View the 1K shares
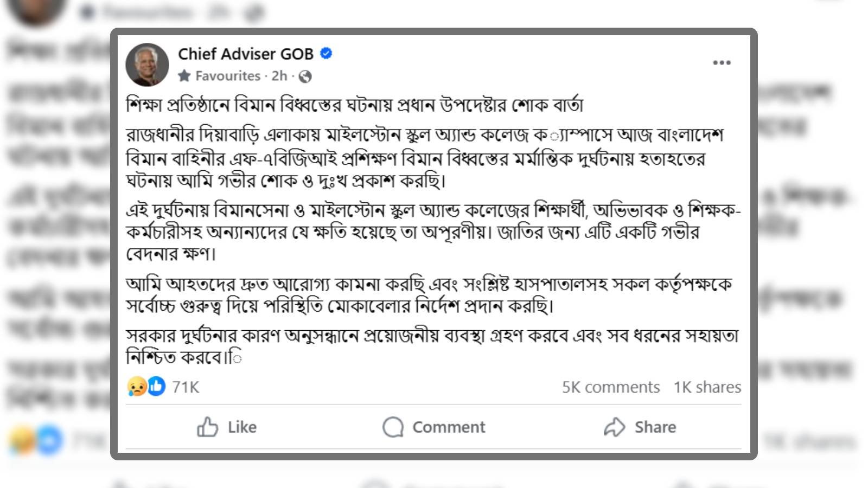This screenshot has width=868, height=488. (707, 387)
